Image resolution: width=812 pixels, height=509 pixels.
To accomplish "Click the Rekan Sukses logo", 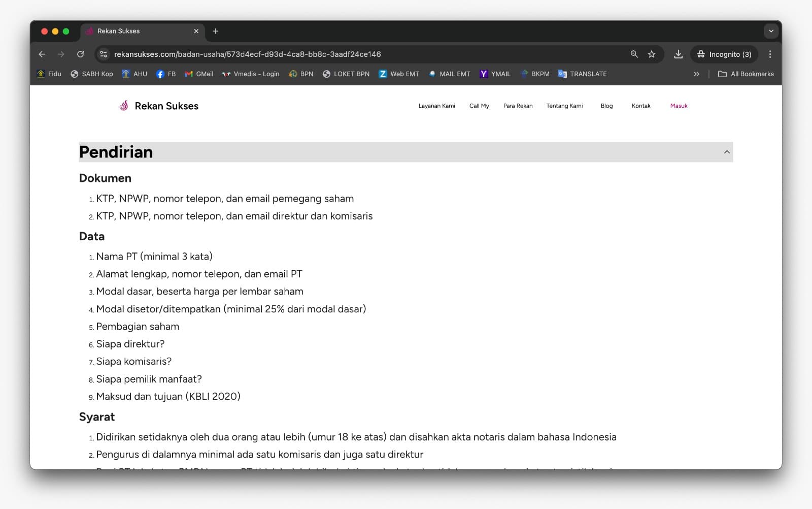I will tap(159, 106).
